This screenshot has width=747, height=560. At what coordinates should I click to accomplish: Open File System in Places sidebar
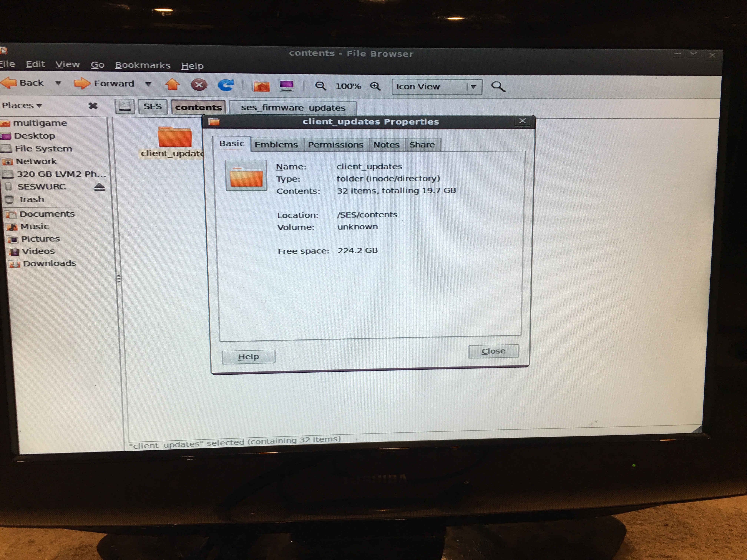(36, 149)
